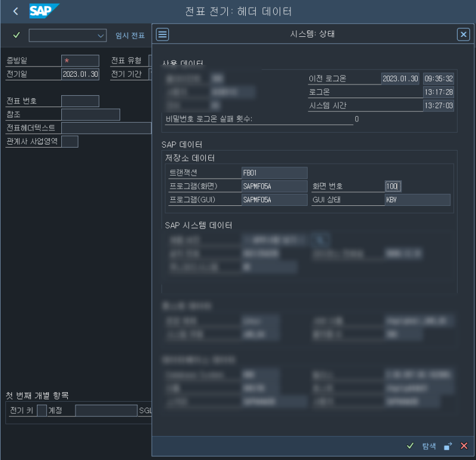Click the SAP logo in the header

[x=43, y=11]
